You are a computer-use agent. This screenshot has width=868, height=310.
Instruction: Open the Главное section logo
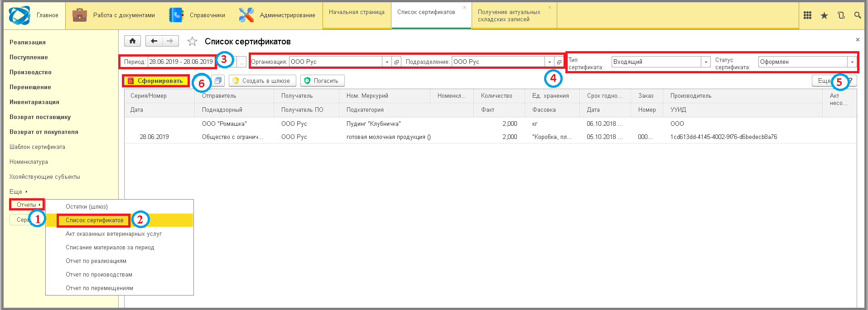pos(19,15)
